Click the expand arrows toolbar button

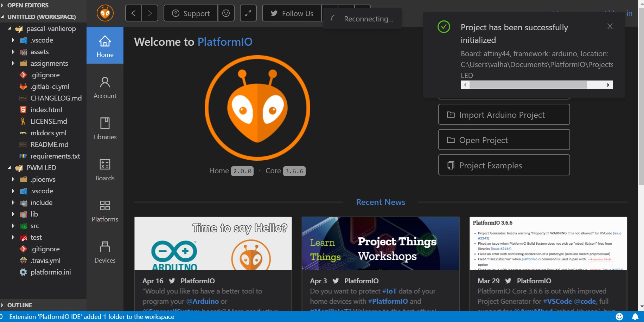248,13
